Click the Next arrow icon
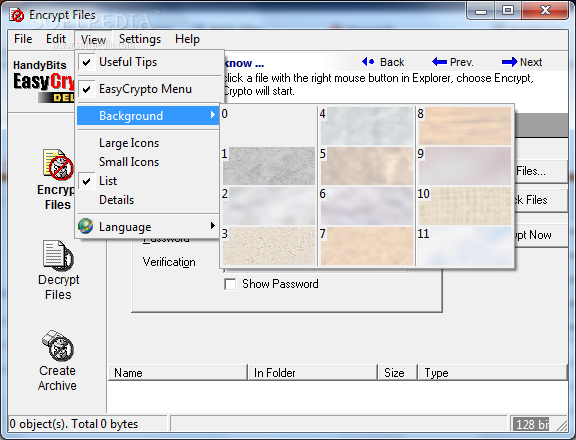 (x=509, y=62)
